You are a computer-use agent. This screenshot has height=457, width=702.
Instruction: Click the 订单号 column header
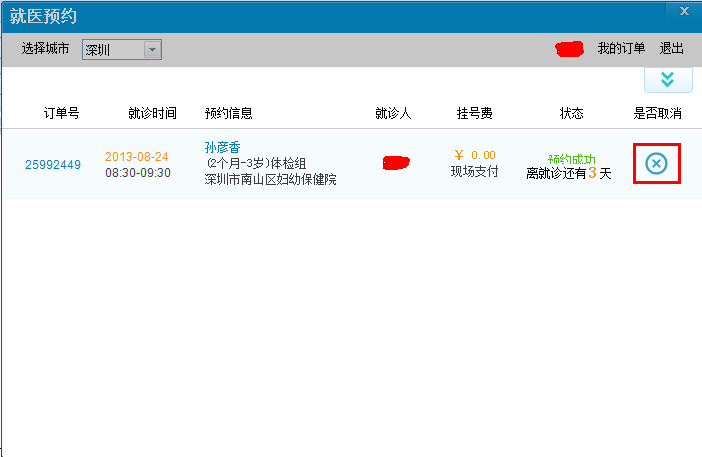point(61,113)
